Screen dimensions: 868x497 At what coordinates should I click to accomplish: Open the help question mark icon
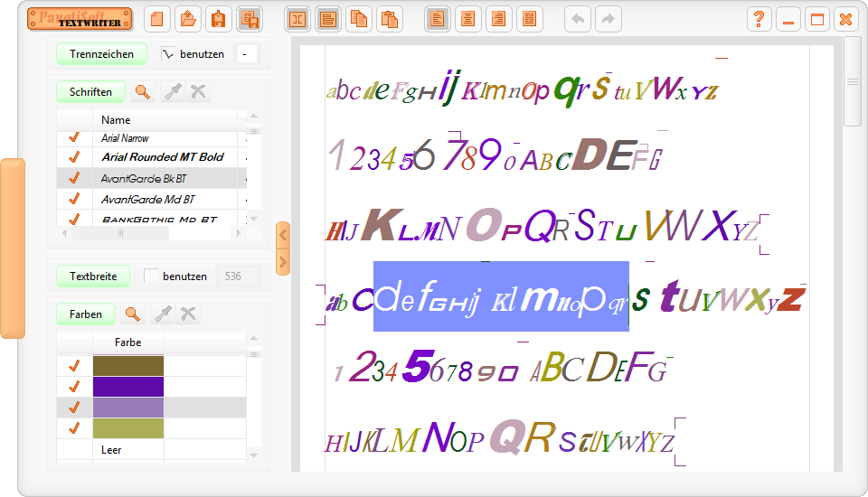pos(759,19)
